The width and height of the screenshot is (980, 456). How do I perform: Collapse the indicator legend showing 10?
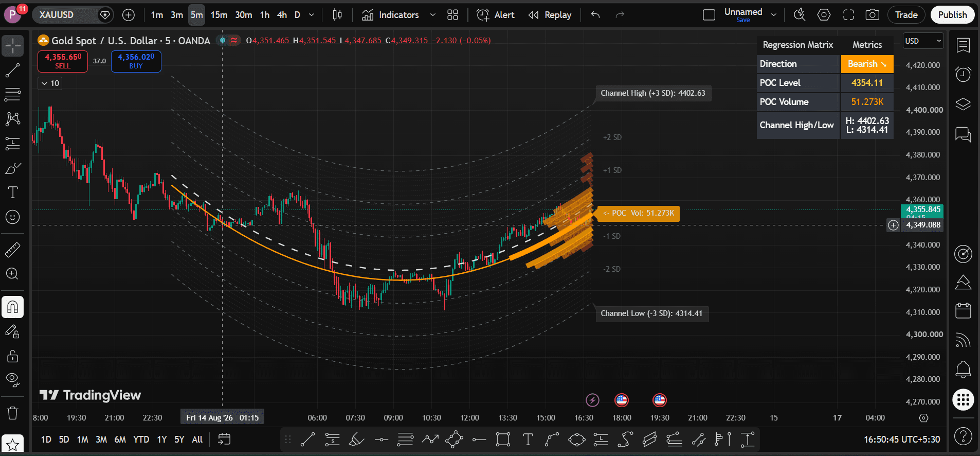click(50, 83)
